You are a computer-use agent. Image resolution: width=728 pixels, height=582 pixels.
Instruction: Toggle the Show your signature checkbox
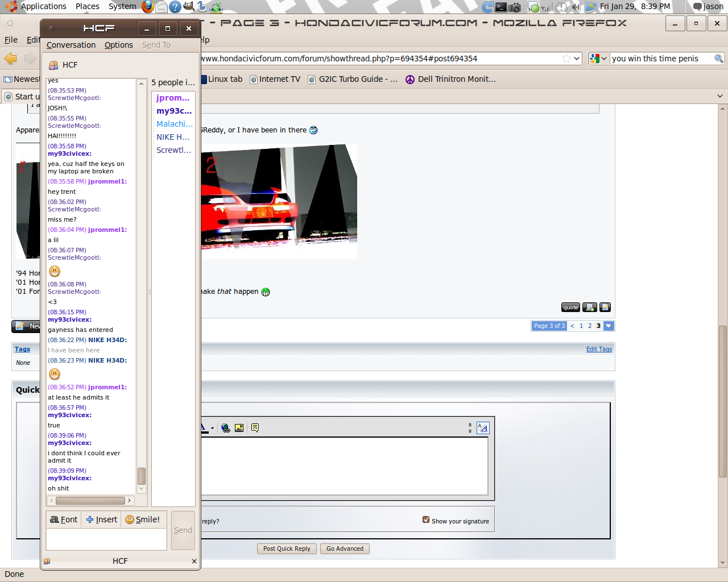pyautogui.click(x=426, y=519)
